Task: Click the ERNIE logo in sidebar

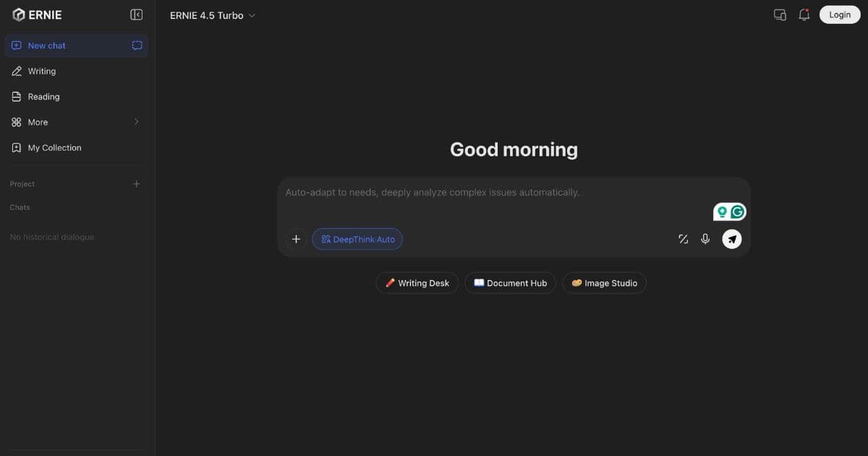Action: tap(38, 14)
